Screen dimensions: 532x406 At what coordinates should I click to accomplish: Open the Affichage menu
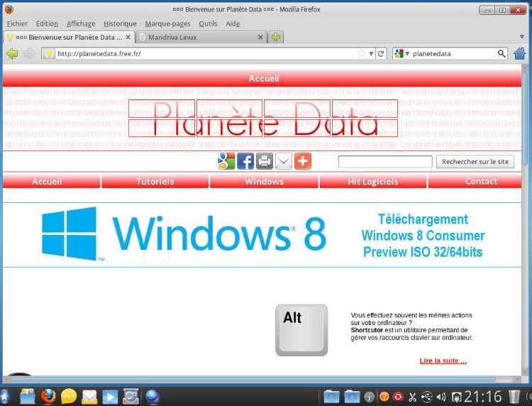[x=81, y=23]
